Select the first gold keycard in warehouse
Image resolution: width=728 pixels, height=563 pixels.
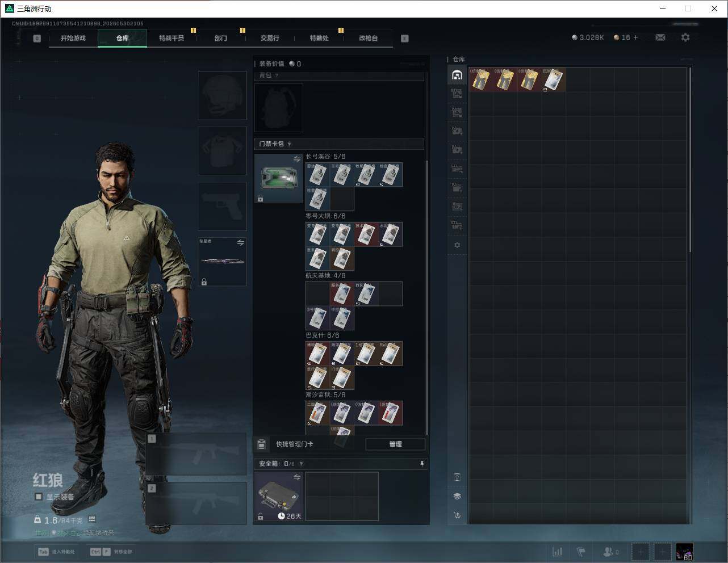481,80
